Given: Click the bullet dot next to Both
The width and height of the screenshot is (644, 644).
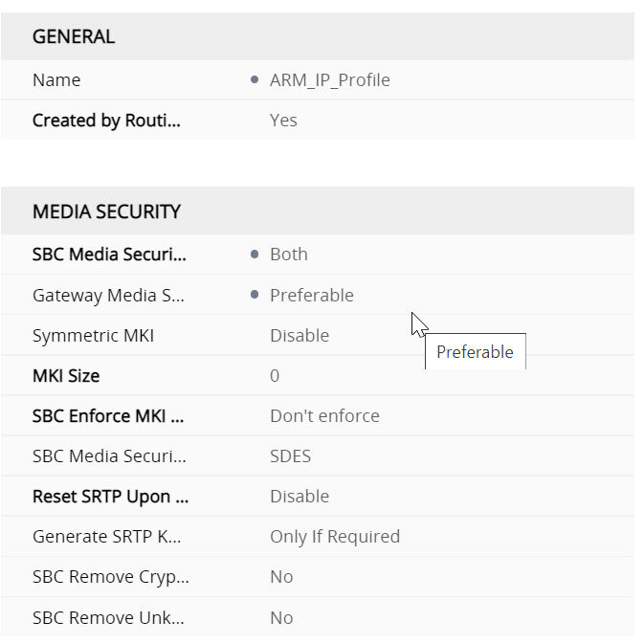Looking at the screenshot, I should [255, 255].
